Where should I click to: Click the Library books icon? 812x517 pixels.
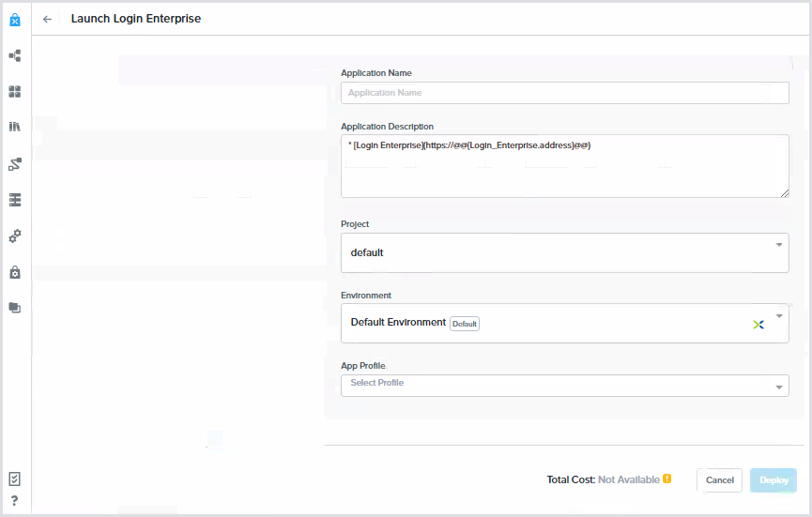point(15,127)
